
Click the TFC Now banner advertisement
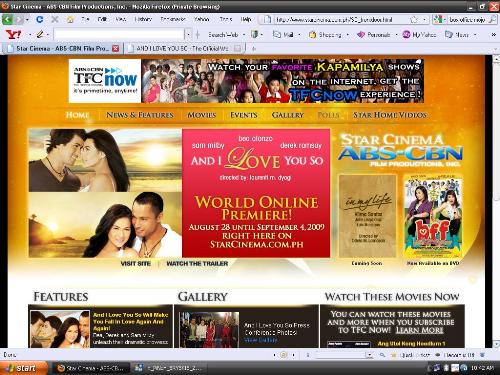coord(246,81)
